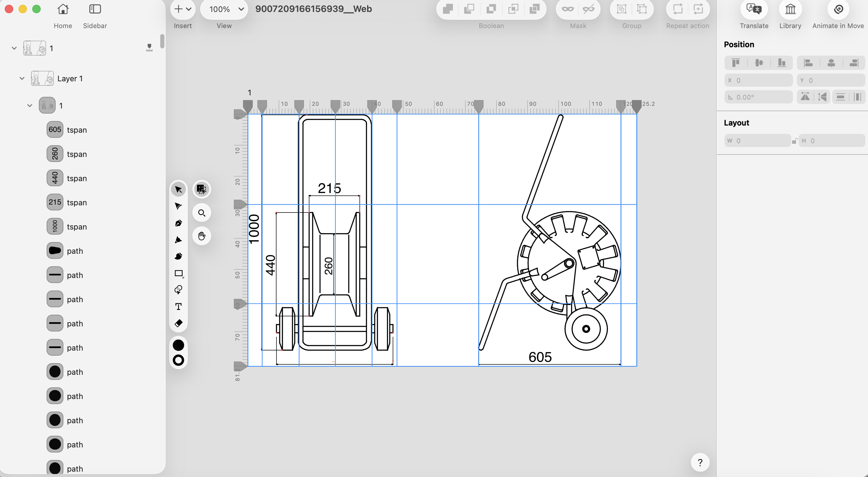Toggle the width-height lock in Layout
The height and width of the screenshot is (477, 868).
(x=794, y=141)
